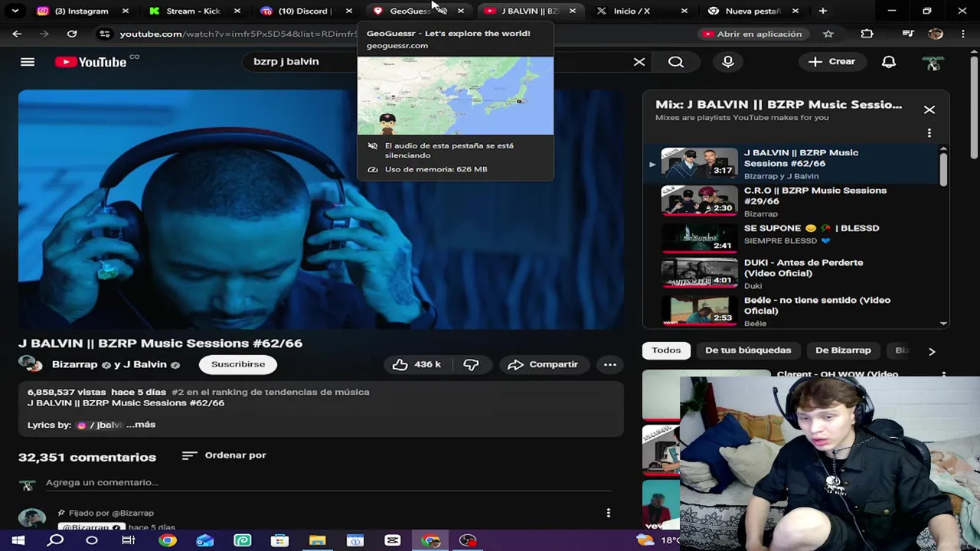Click Crear create button

[832, 62]
